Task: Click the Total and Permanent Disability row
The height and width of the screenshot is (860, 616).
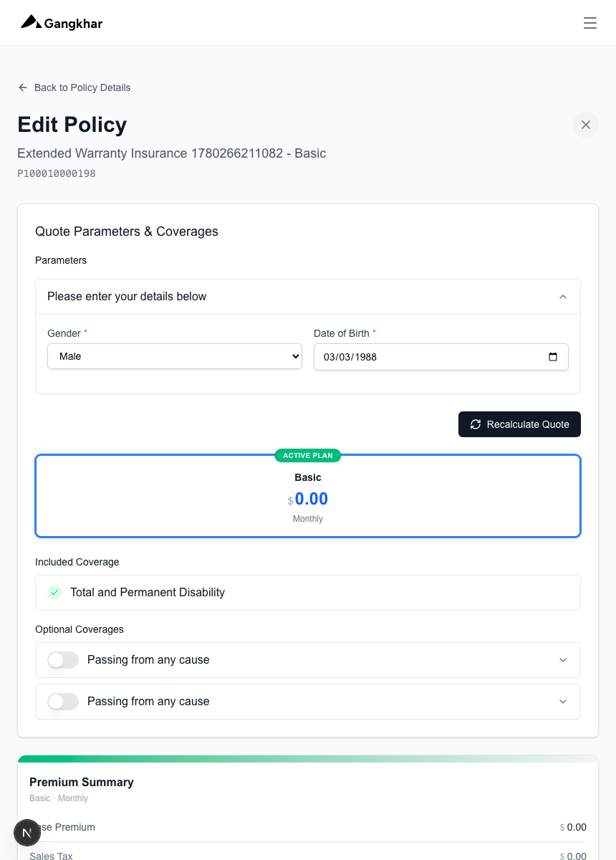Action: tap(308, 593)
